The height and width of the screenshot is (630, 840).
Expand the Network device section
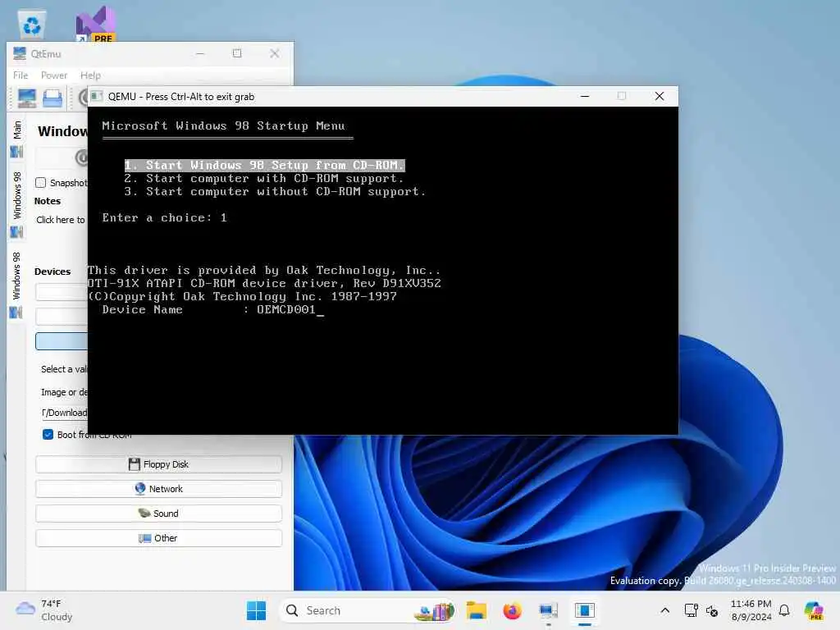click(x=158, y=489)
